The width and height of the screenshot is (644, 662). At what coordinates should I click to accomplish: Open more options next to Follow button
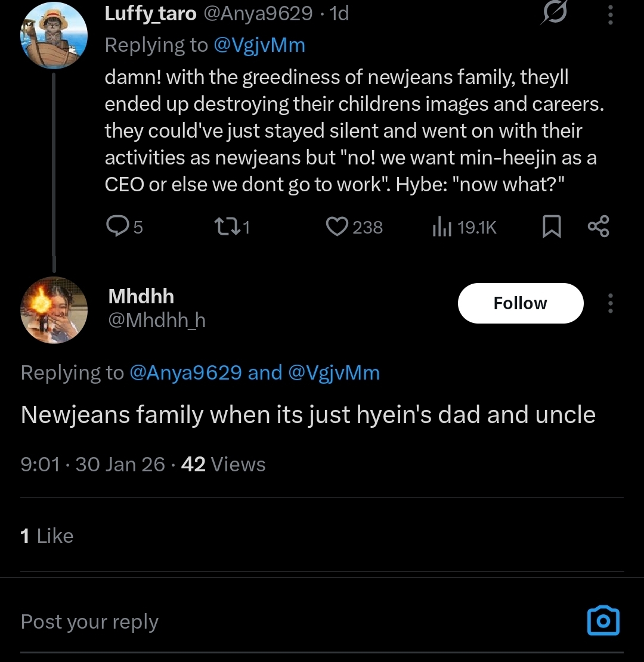point(610,303)
